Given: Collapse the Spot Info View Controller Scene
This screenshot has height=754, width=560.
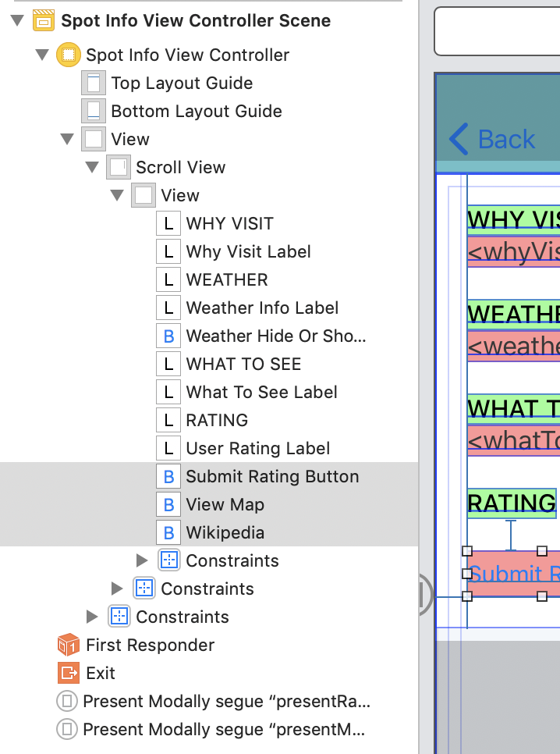Looking at the screenshot, I should tap(18, 20).
